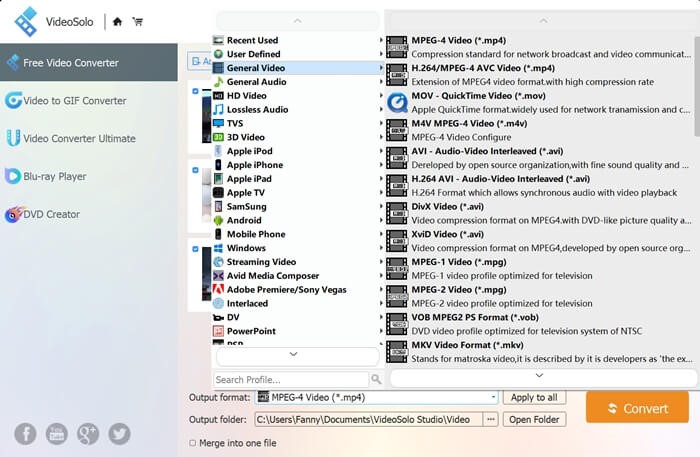
Task: Open YouTube social icon
Action: coord(57,434)
